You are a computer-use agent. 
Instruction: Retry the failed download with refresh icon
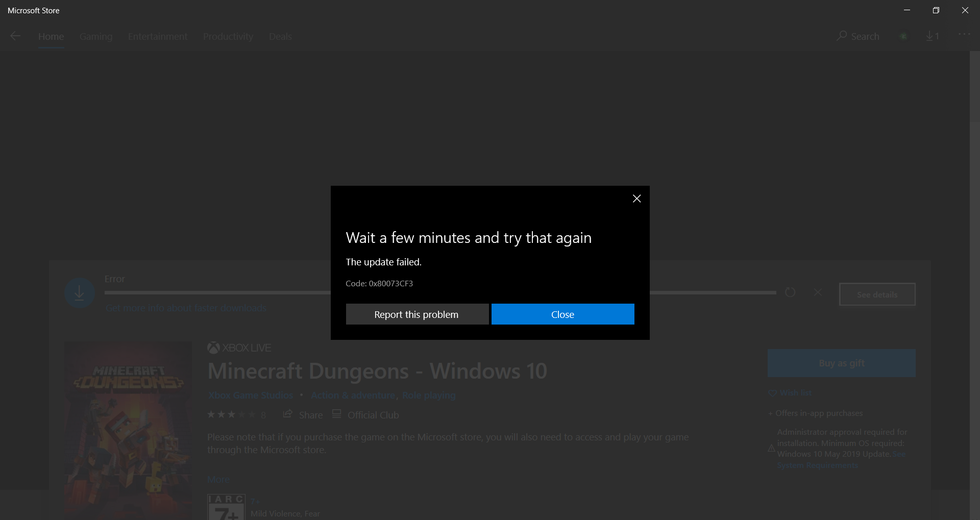pyautogui.click(x=790, y=292)
